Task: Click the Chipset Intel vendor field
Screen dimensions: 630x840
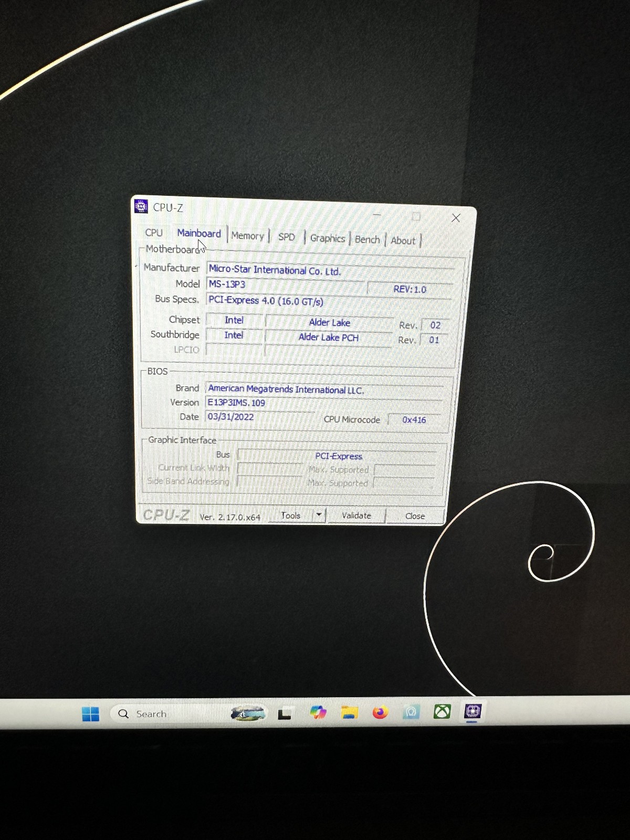Action: tap(234, 320)
